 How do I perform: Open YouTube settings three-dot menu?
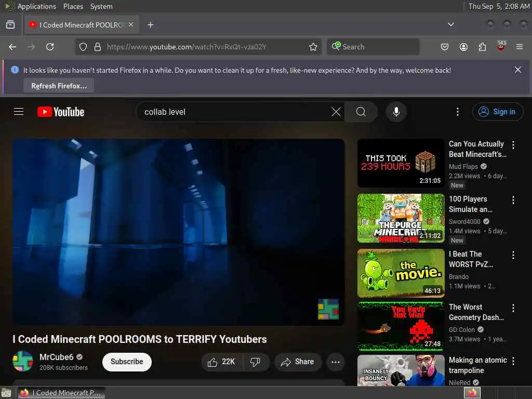click(457, 112)
